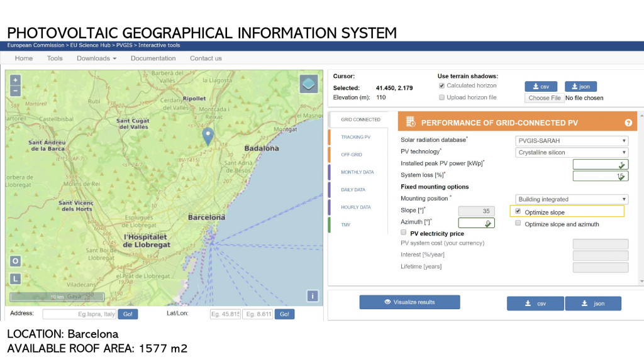
Task: Click the 'L' map legend button
Action: (x=16, y=279)
